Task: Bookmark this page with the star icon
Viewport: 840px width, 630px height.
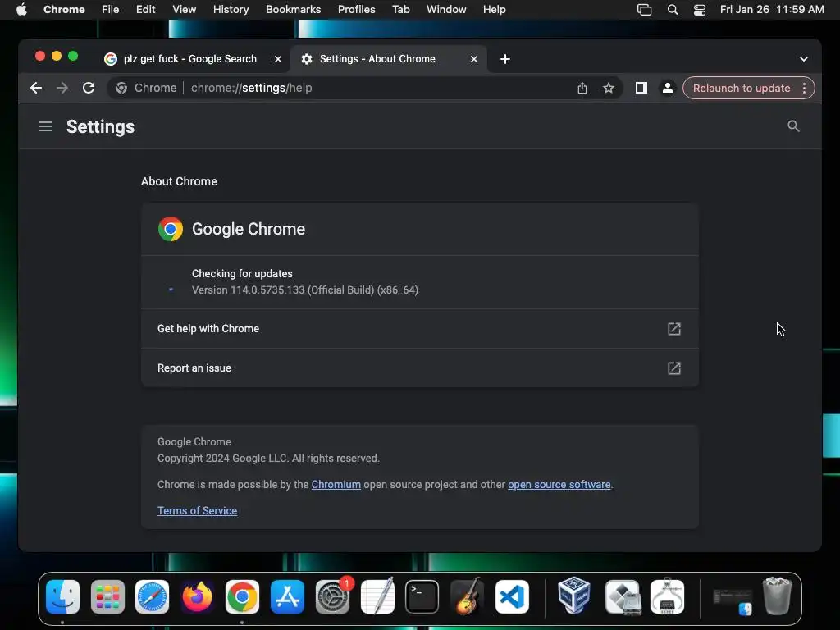Action: click(x=609, y=88)
